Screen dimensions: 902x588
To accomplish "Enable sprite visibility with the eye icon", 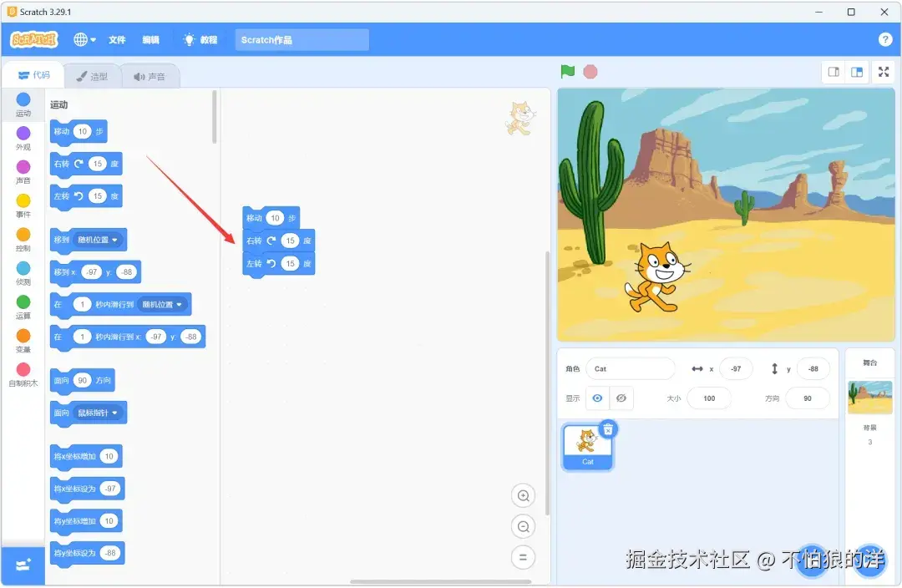I will click(x=597, y=398).
